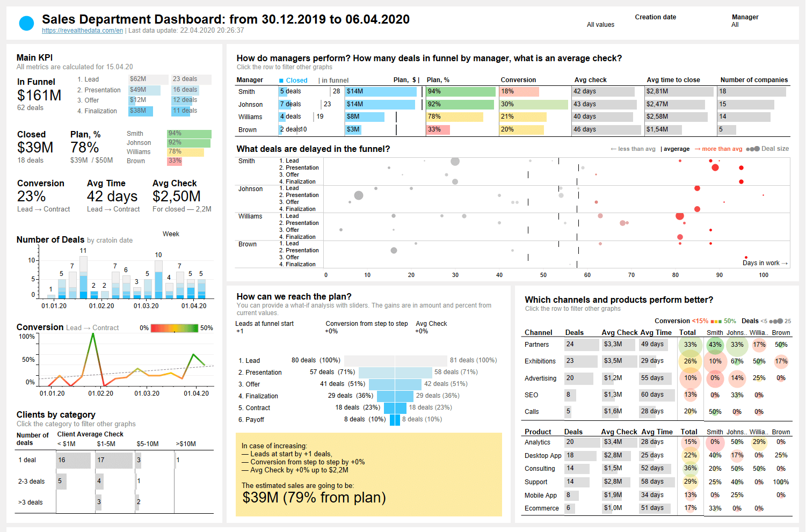Screen dimensions: 806x532
Task: Click the 6. Payoff funnel step label
Action: pyautogui.click(x=251, y=420)
